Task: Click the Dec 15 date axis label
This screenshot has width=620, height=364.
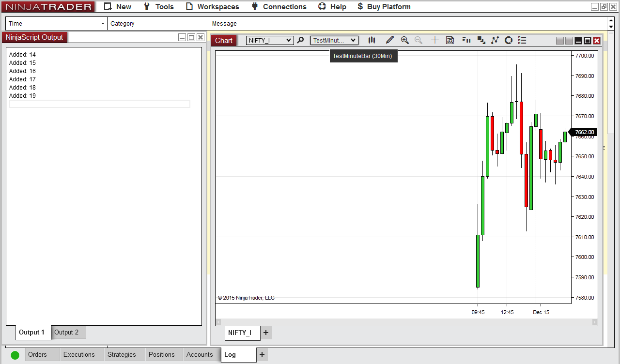Action: click(x=541, y=312)
